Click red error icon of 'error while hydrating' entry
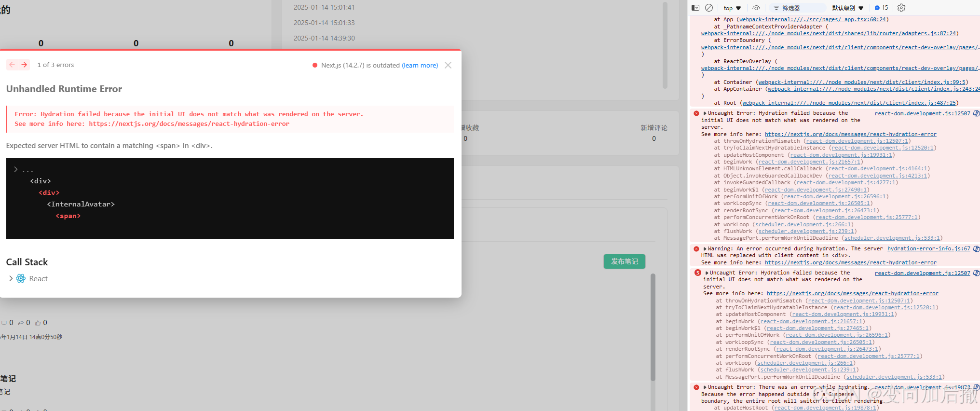 click(696, 387)
